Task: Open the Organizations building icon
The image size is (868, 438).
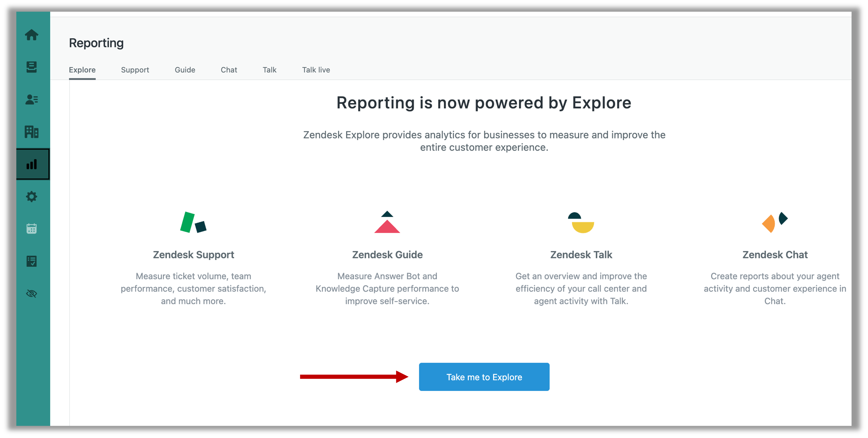Action: (32, 132)
